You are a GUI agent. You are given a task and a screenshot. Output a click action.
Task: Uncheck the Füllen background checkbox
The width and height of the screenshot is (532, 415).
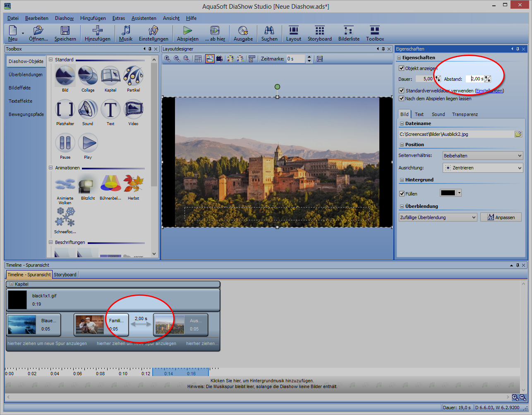[402, 193]
